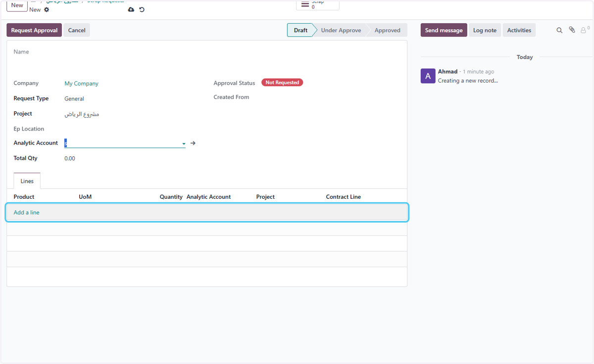Click the Add a line link
Screen dimensions: 594x364
pyautogui.click(x=27, y=213)
